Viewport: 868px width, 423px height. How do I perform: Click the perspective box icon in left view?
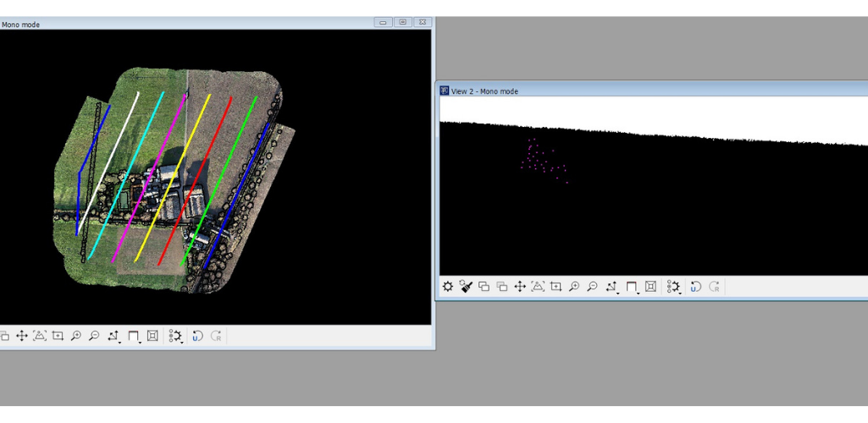tap(152, 336)
